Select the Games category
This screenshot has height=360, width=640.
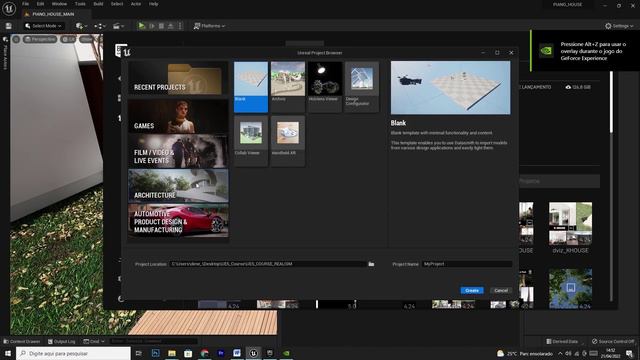[x=178, y=116]
